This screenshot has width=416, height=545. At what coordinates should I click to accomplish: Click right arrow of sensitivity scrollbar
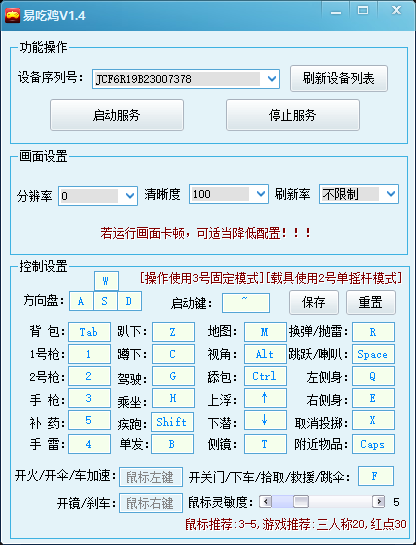[378, 502]
